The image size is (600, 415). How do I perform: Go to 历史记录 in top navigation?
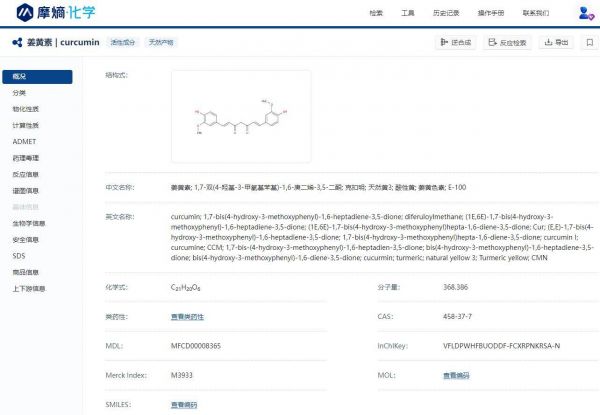(x=446, y=13)
